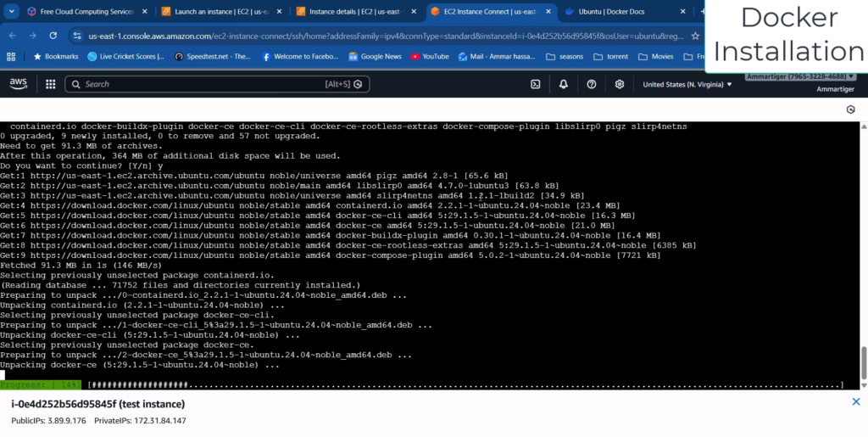This screenshot has width=868, height=437.
Task: Switch to Instance details EC2 tab
Action: (x=357, y=11)
